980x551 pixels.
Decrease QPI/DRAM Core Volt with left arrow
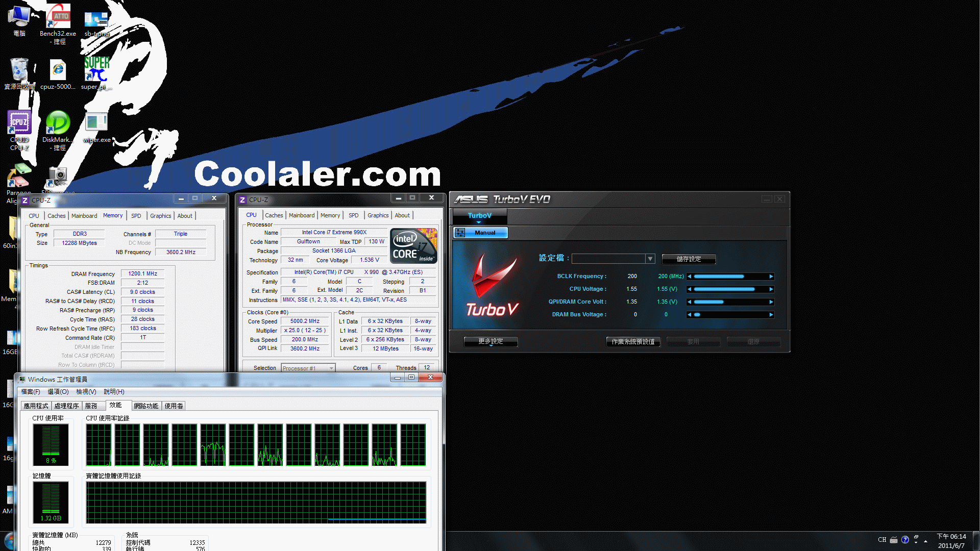(690, 302)
